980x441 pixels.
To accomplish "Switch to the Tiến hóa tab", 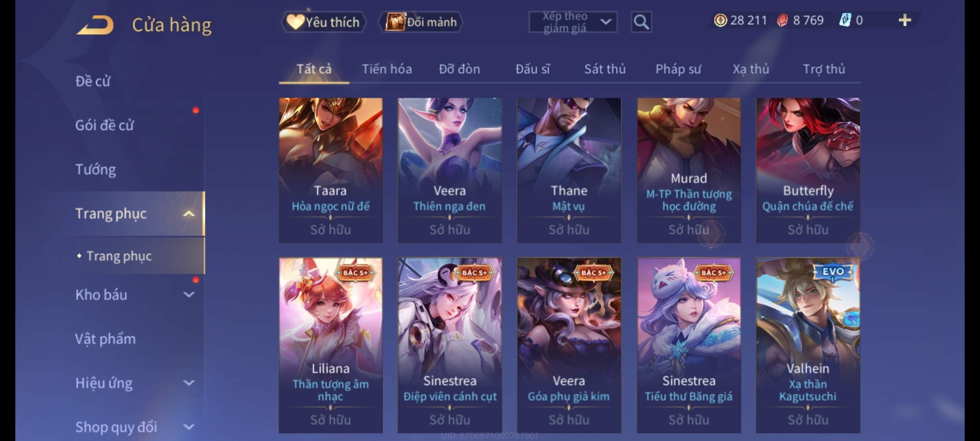I will 387,69.
